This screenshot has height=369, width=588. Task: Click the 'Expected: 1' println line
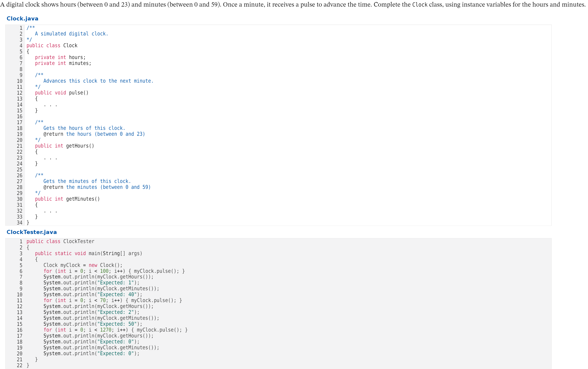91,283
